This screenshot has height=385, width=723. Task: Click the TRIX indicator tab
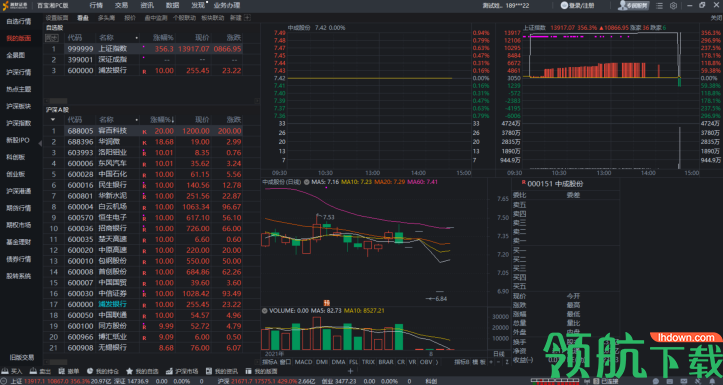[x=368, y=362]
